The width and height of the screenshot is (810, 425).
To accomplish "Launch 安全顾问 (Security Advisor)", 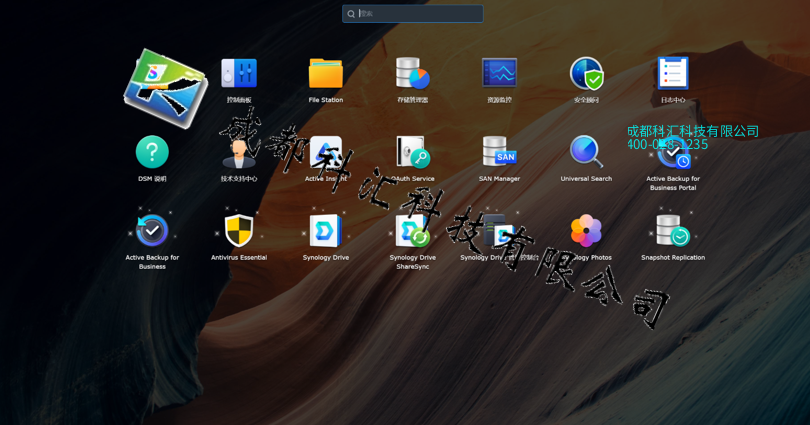I will point(586,73).
